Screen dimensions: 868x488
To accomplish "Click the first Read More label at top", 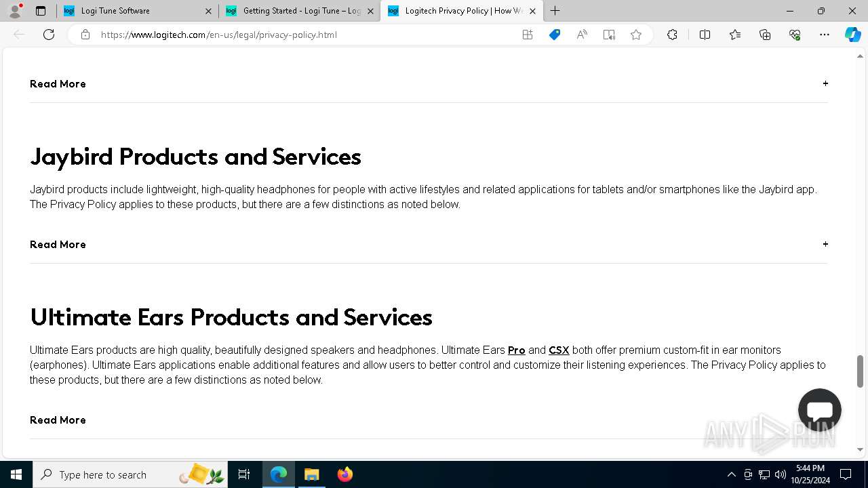I will 58,84.
